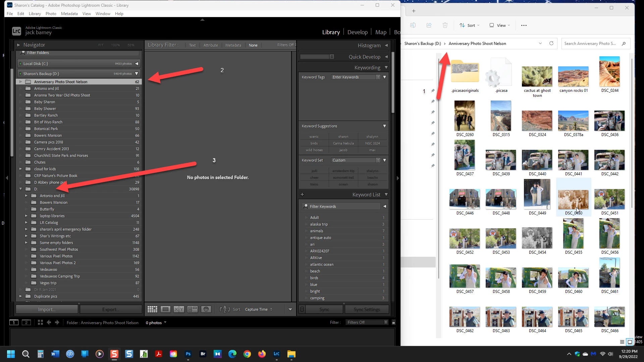Open Lightroom Classic from taskbar

(x=276, y=354)
